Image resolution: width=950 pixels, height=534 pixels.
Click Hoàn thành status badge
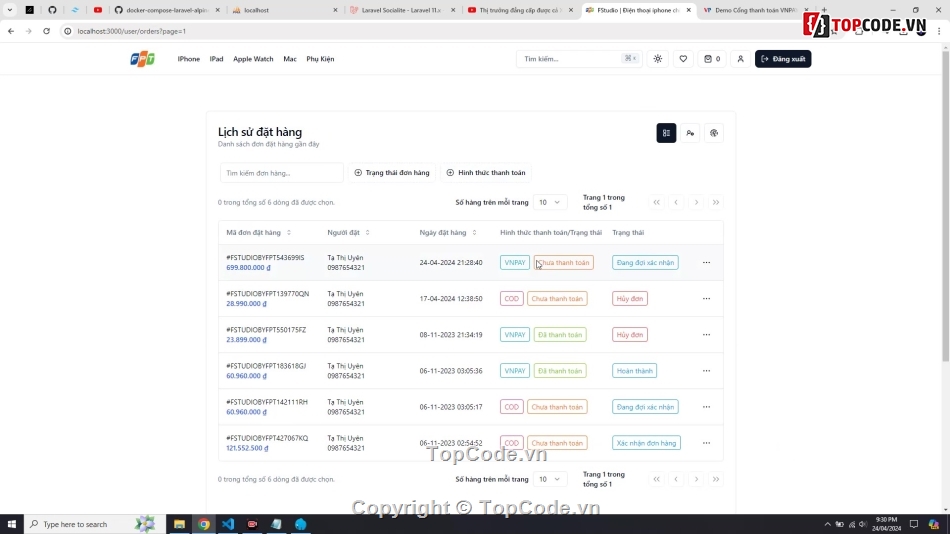(634, 371)
